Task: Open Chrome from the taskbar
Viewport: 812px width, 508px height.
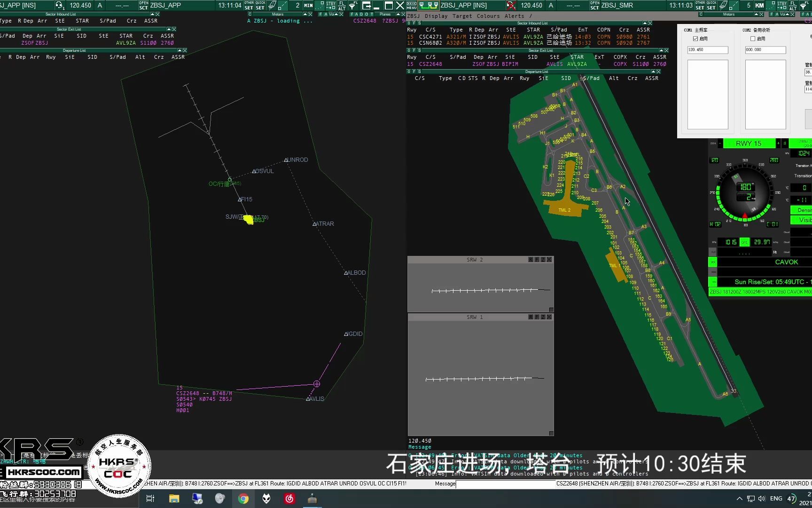Action: coord(243,499)
